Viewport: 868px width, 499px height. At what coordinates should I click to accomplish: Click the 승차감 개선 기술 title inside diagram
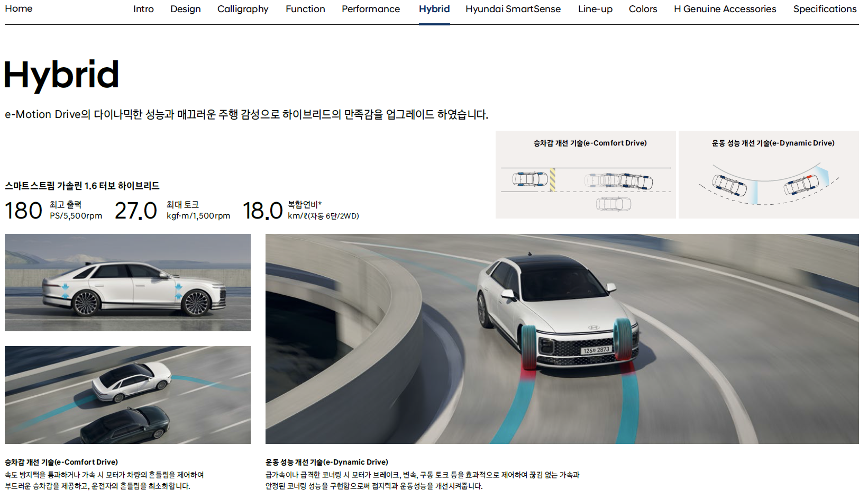tap(590, 143)
